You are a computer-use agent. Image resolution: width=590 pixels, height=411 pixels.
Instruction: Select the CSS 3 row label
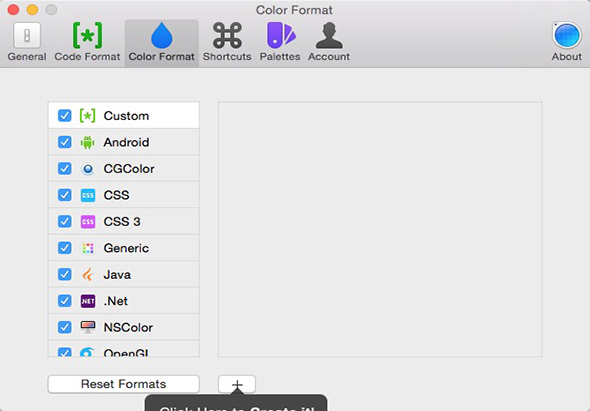click(122, 222)
